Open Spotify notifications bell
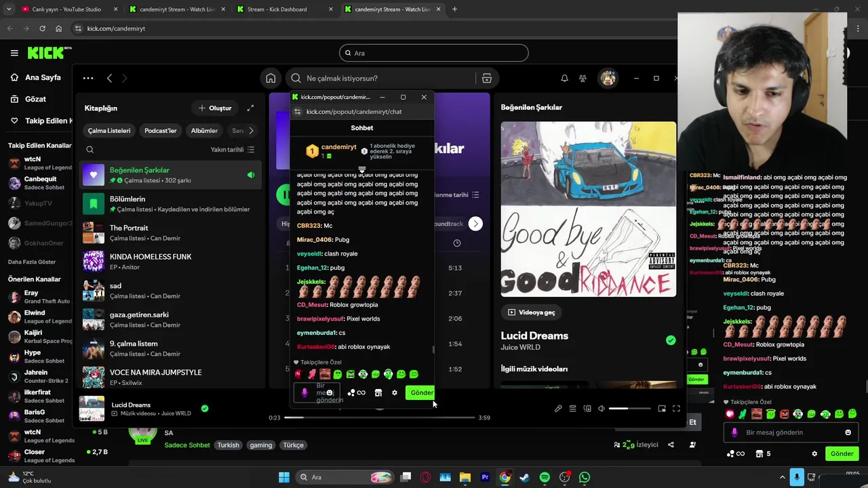The image size is (868, 488). [x=564, y=78]
